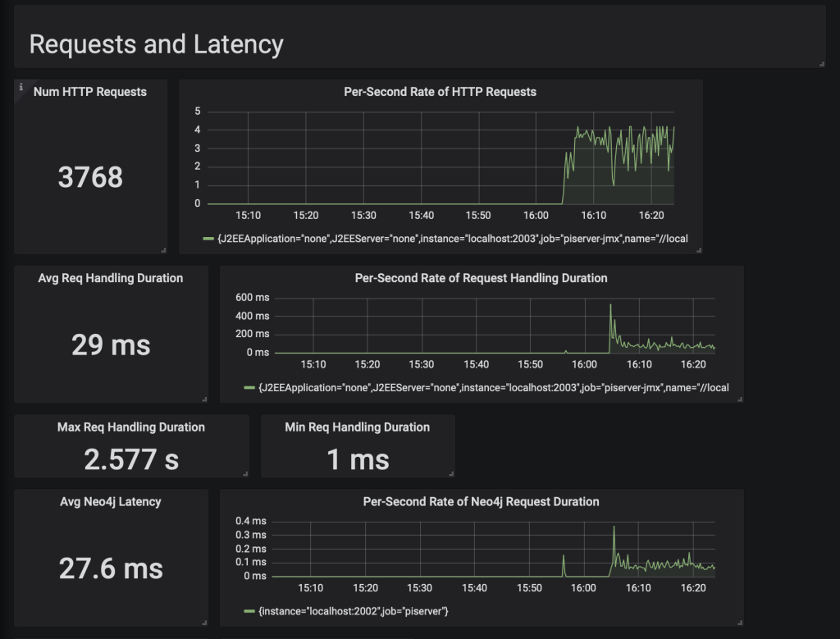Open the Per-Second Rate of Neo4j Request Duration title menu

[x=481, y=501]
